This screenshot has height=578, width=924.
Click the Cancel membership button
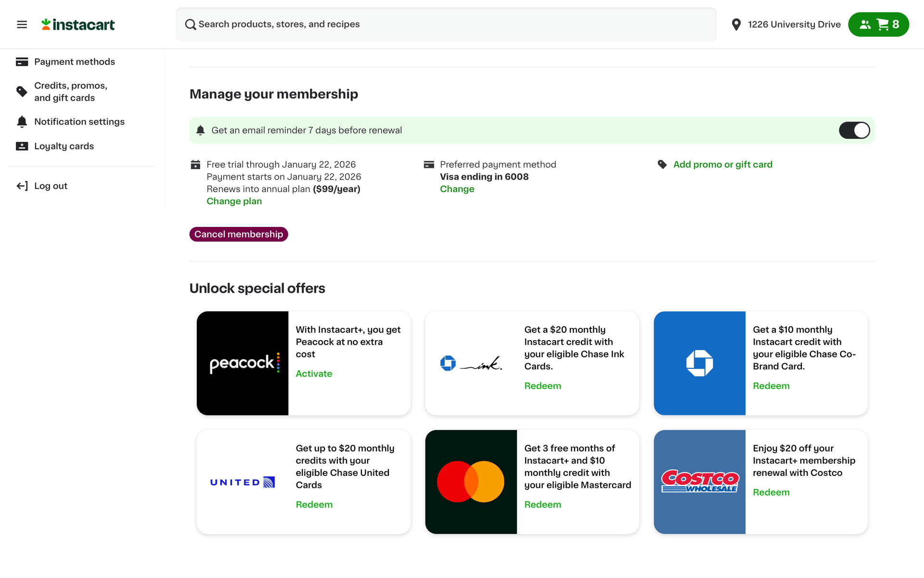point(239,234)
